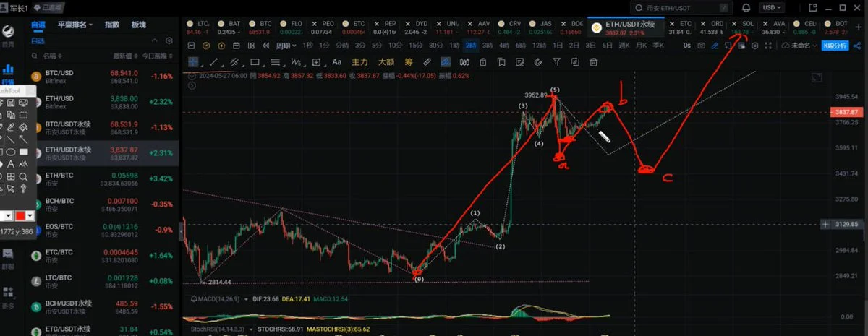Pick the red color swatch in brush tool

tap(20, 215)
